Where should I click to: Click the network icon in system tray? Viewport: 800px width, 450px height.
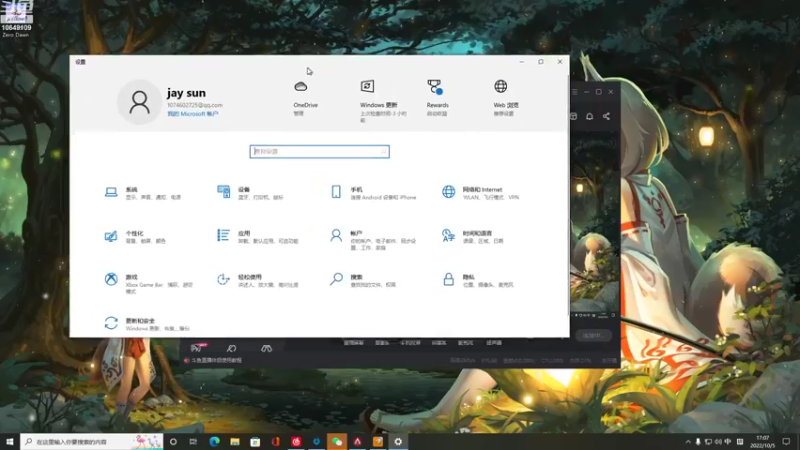coord(708,442)
